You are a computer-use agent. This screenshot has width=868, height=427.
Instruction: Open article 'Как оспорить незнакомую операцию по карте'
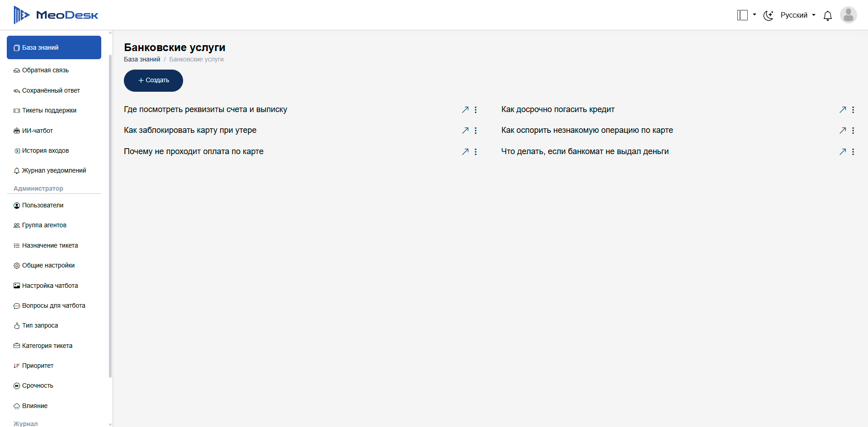[x=587, y=130]
